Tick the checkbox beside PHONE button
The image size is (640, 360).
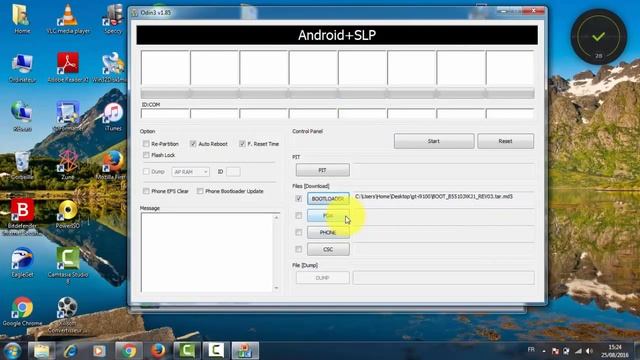tap(299, 232)
